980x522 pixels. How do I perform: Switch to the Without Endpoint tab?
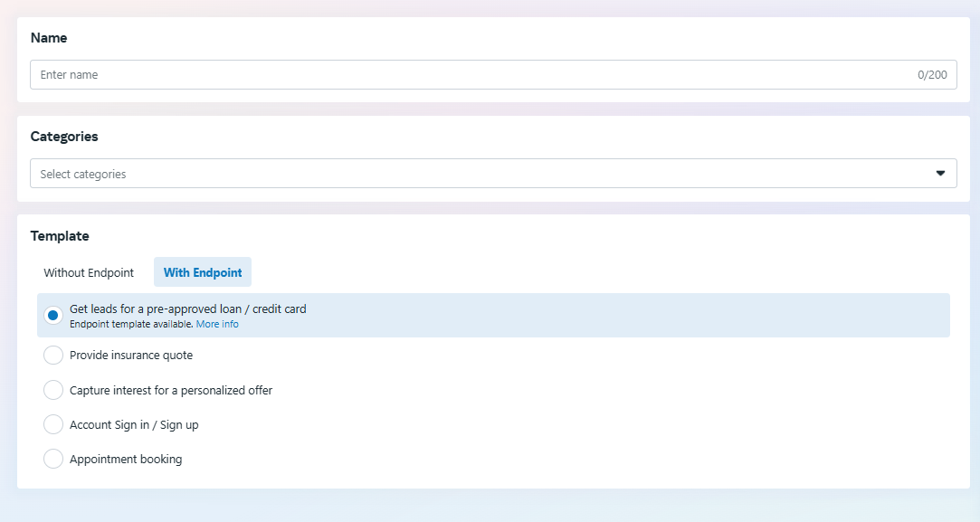click(89, 272)
